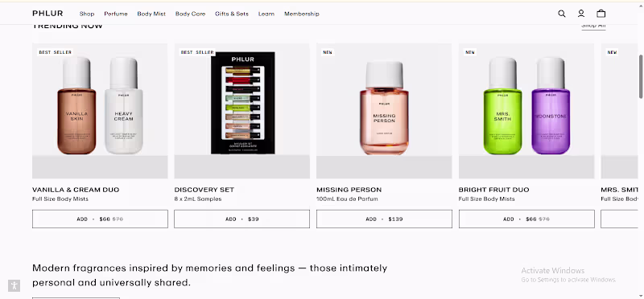Screen dimensions: 644x299
Task: Open the shopping bag cart icon
Action: click(601, 14)
